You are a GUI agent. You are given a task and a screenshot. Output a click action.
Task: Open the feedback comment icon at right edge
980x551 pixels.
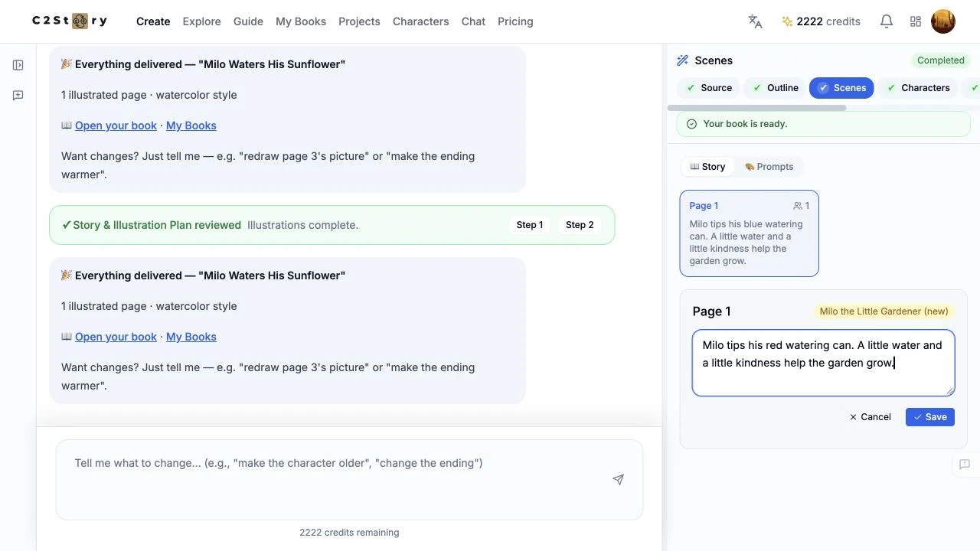point(965,465)
